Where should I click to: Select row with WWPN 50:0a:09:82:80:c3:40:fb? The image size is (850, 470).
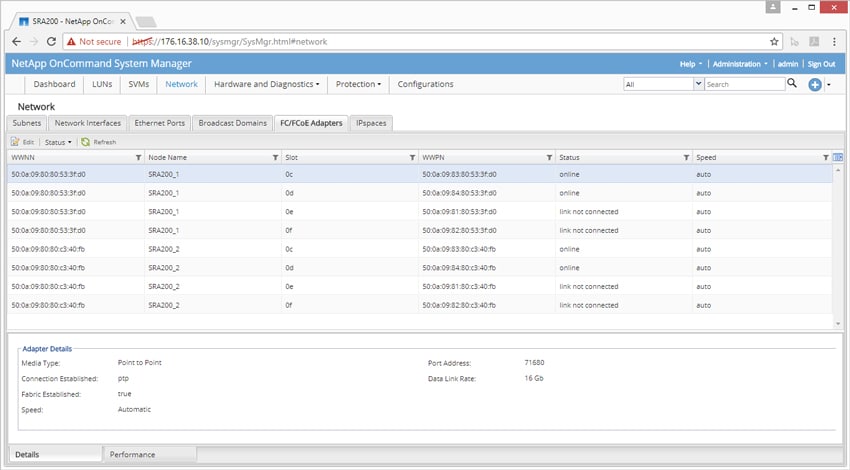(x=420, y=305)
